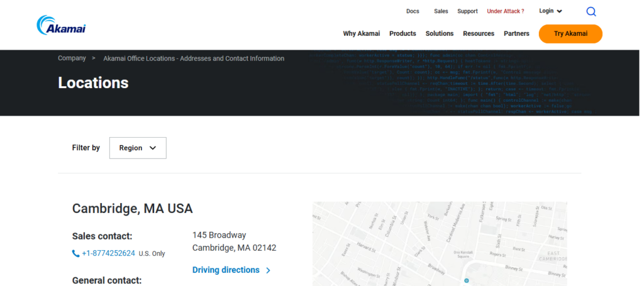Open the Sales link

pos(441,11)
